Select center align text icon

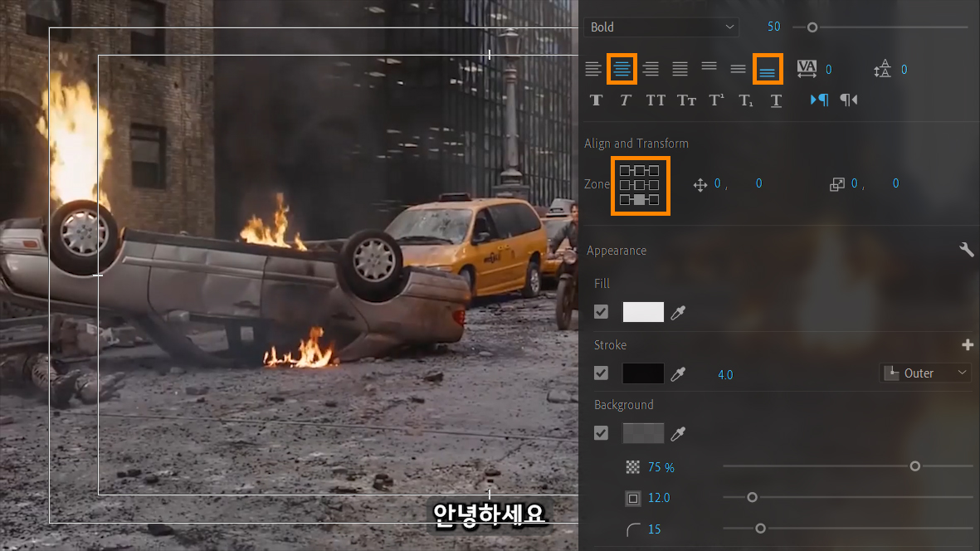(622, 69)
